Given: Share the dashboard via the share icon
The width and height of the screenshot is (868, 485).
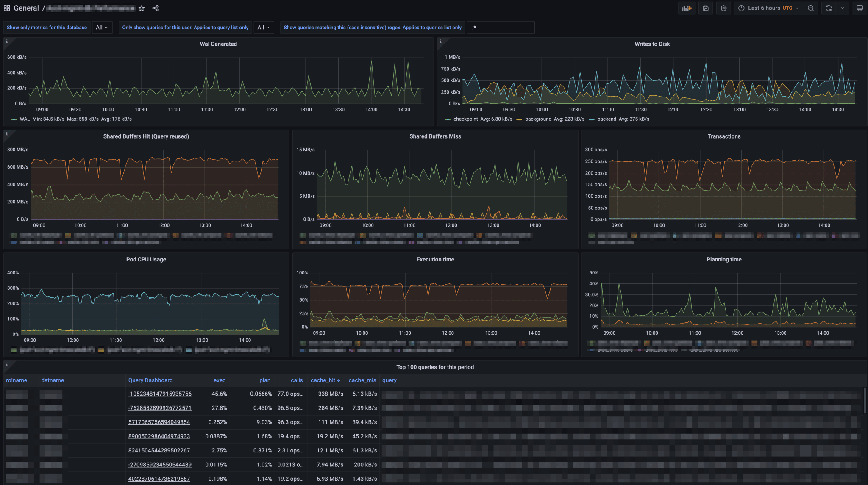Looking at the screenshot, I should tap(155, 8).
